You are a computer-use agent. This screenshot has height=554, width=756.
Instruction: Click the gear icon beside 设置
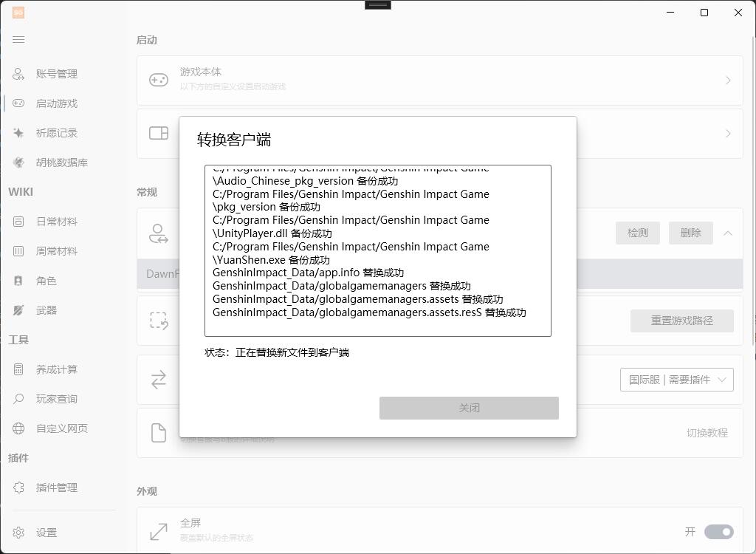tap(18, 533)
